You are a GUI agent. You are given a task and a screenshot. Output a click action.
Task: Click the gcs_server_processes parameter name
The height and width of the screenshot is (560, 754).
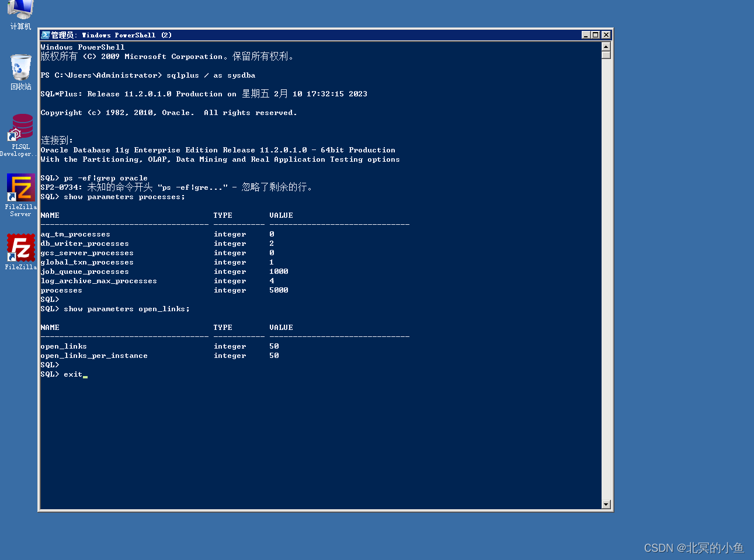[87, 253]
